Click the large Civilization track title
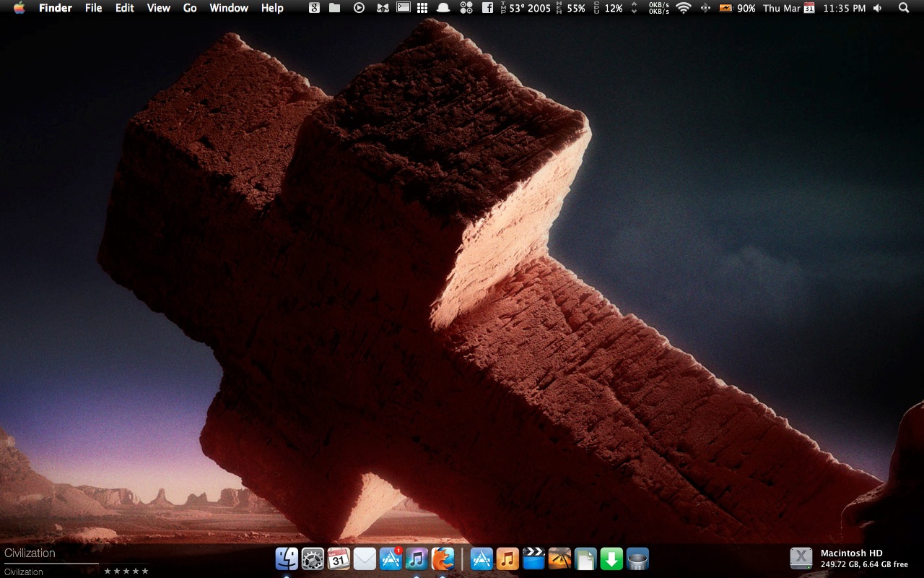924x578 pixels. pos(30,553)
